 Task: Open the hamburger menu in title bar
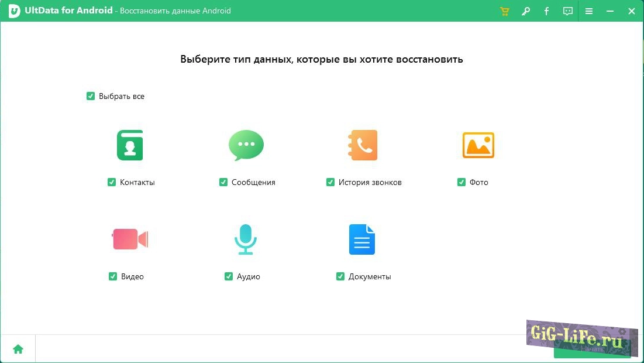pos(589,11)
